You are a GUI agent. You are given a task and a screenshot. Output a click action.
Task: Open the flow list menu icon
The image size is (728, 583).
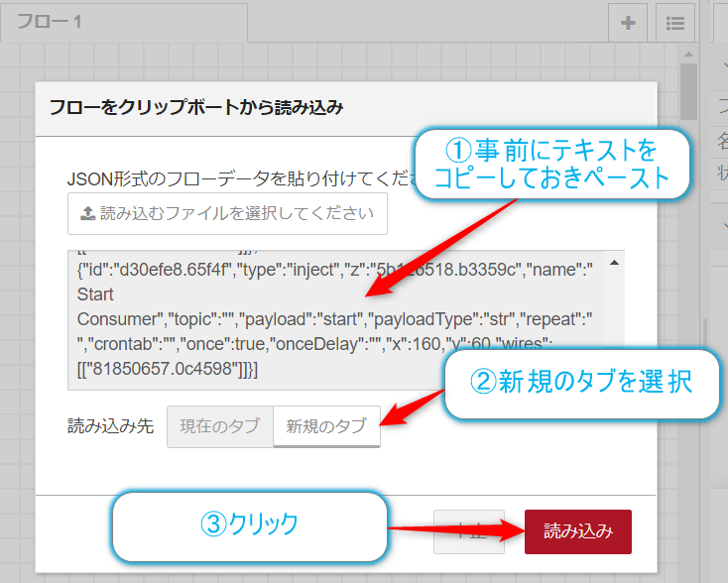tap(675, 22)
